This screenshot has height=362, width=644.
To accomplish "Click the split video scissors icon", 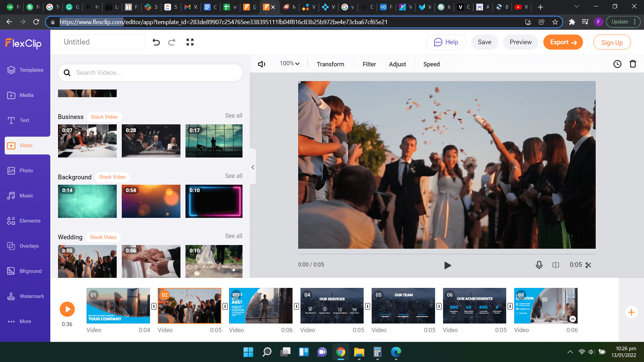I will coord(588,265).
